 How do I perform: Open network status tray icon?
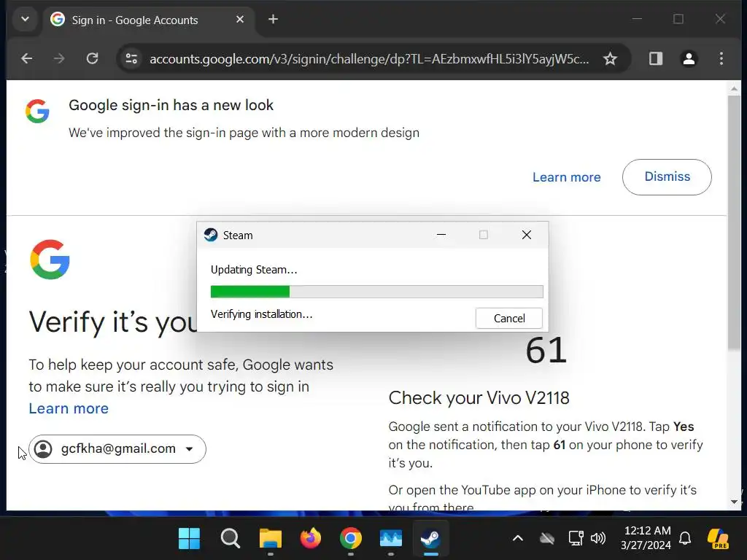point(576,539)
